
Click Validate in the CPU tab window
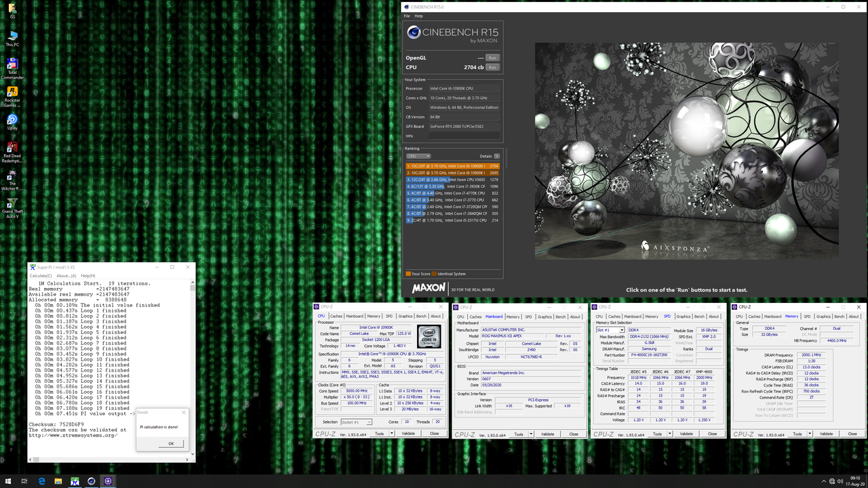(408, 434)
